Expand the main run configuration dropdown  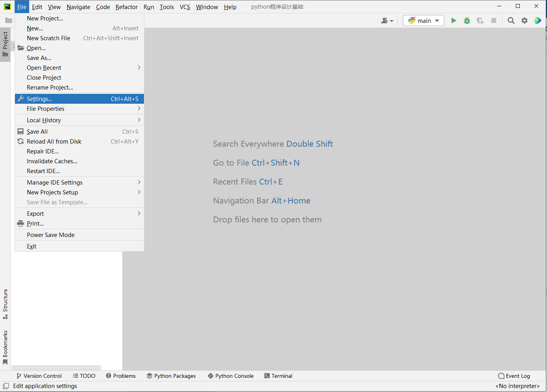(x=436, y=20)
